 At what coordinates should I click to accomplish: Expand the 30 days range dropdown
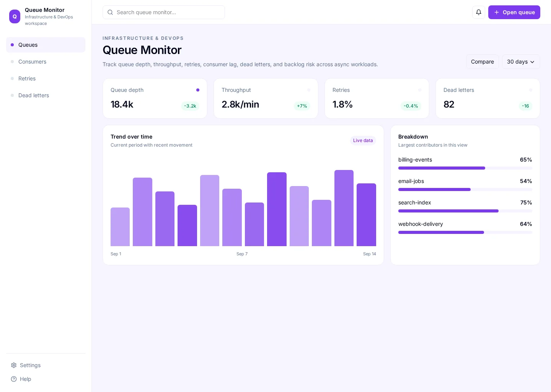pos(521,62)
